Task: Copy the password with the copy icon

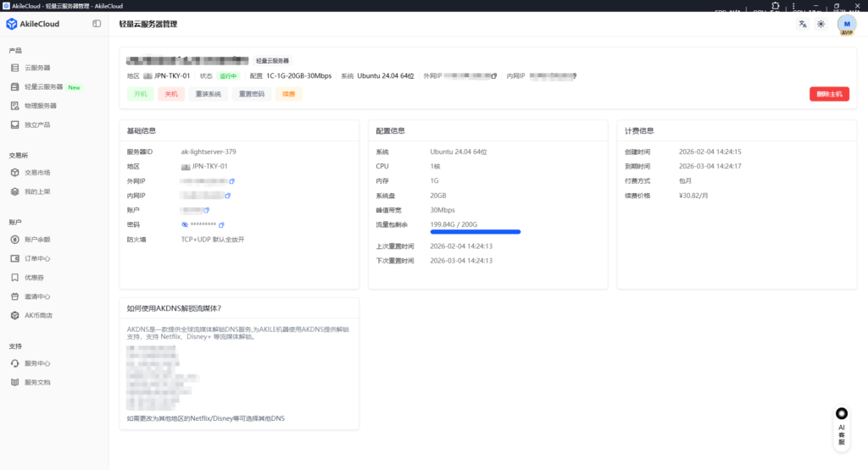Action: pos(221,224)
